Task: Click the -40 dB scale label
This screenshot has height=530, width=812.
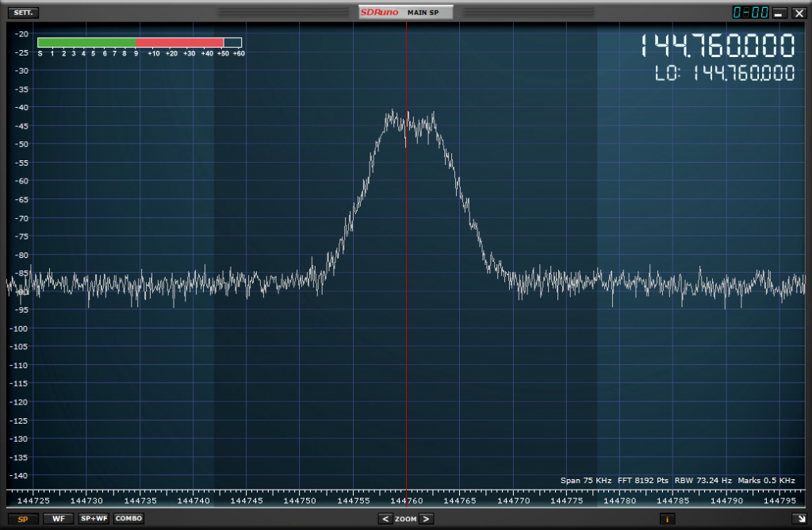Action: (x=21, y=108)
